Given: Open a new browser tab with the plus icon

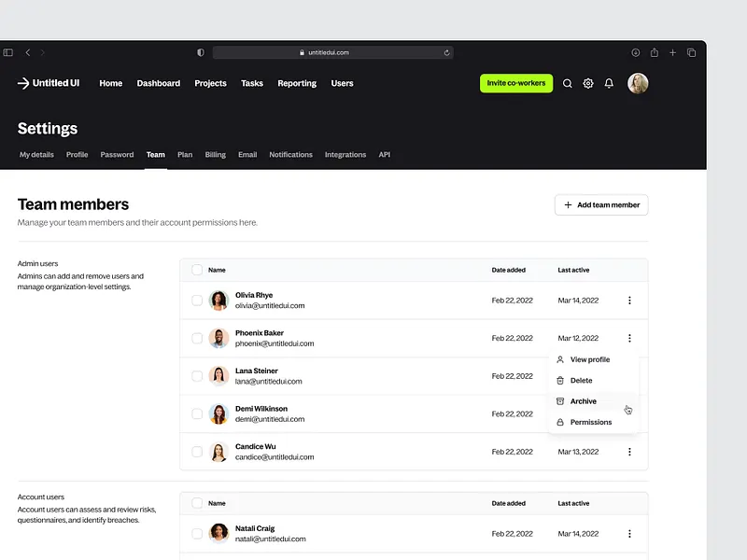Looking at the screenshot, I should 672,52.
